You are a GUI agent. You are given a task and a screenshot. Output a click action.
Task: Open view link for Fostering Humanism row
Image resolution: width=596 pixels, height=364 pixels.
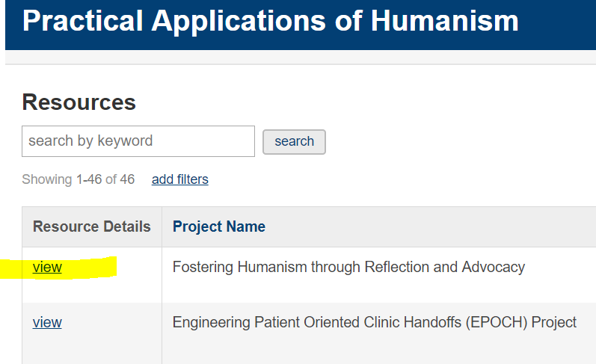pyautogui.click(x=47, y=267)
